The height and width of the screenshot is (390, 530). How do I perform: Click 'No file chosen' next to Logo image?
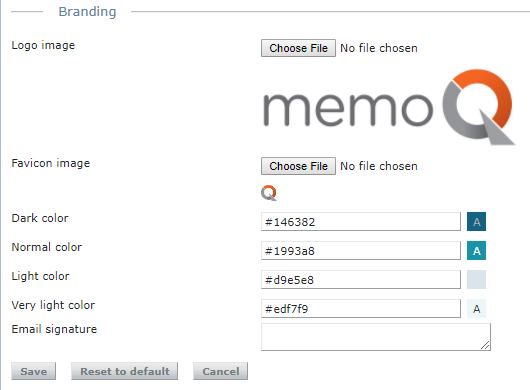pos(379,48)
